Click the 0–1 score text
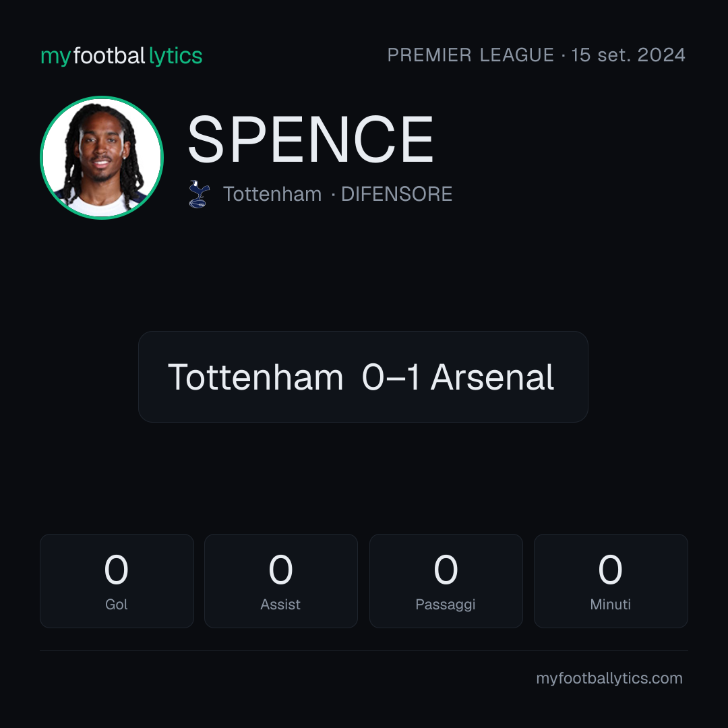The width and height of the screenshot is (728, 728). pos(390,377)
